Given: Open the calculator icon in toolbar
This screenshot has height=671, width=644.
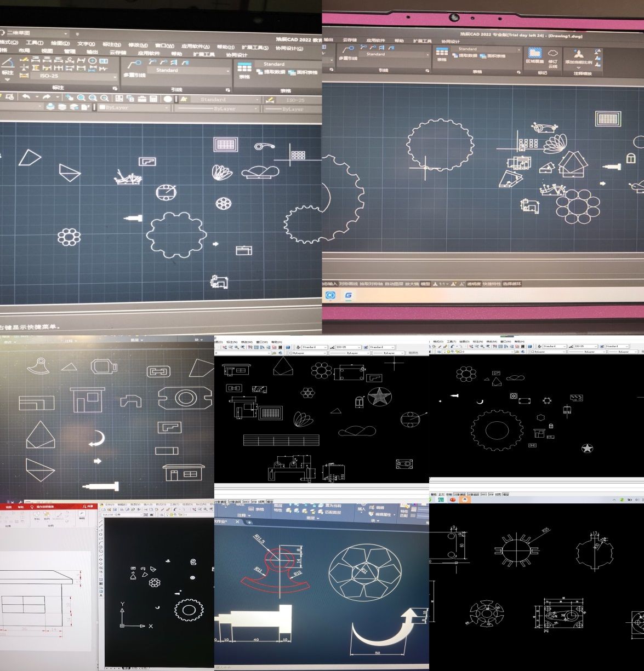Looking at the screenshot, I should [x=153, y=99].
